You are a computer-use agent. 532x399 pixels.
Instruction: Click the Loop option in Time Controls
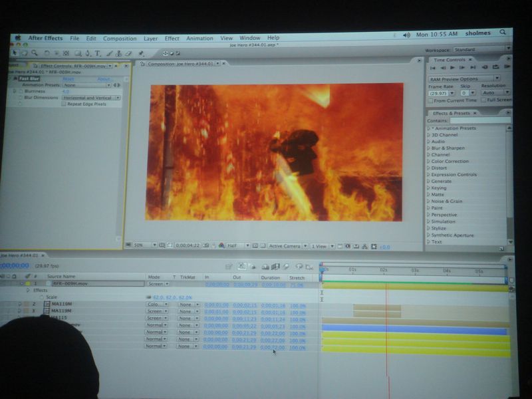495,67
